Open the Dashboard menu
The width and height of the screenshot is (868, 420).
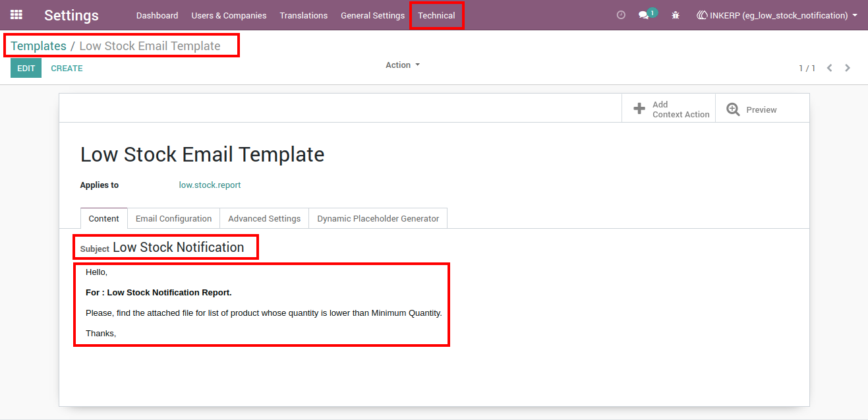158,15
